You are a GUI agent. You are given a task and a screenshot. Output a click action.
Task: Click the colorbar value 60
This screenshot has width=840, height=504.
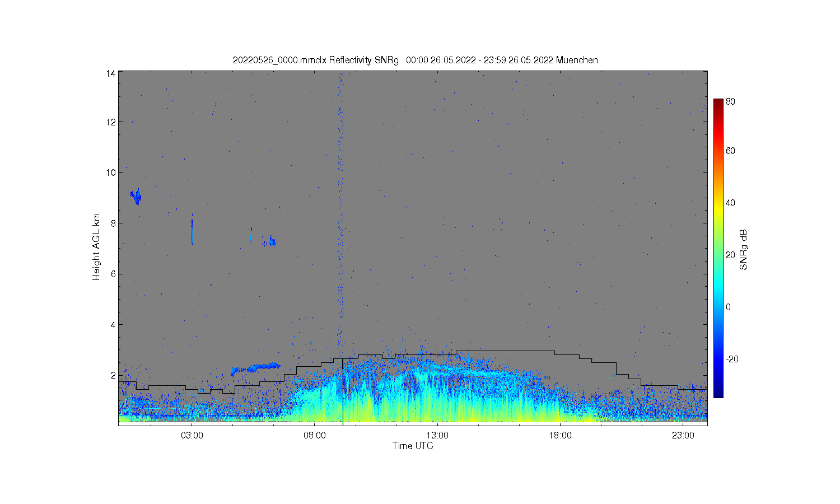pyautogui.click(x=731, y=151)
